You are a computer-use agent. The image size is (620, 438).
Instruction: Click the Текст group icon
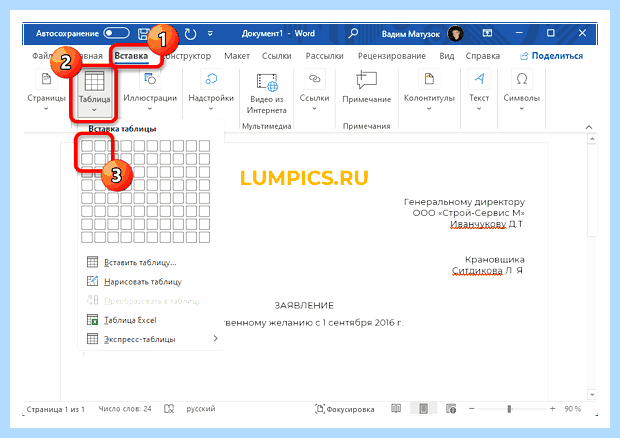tap(479, 79)
